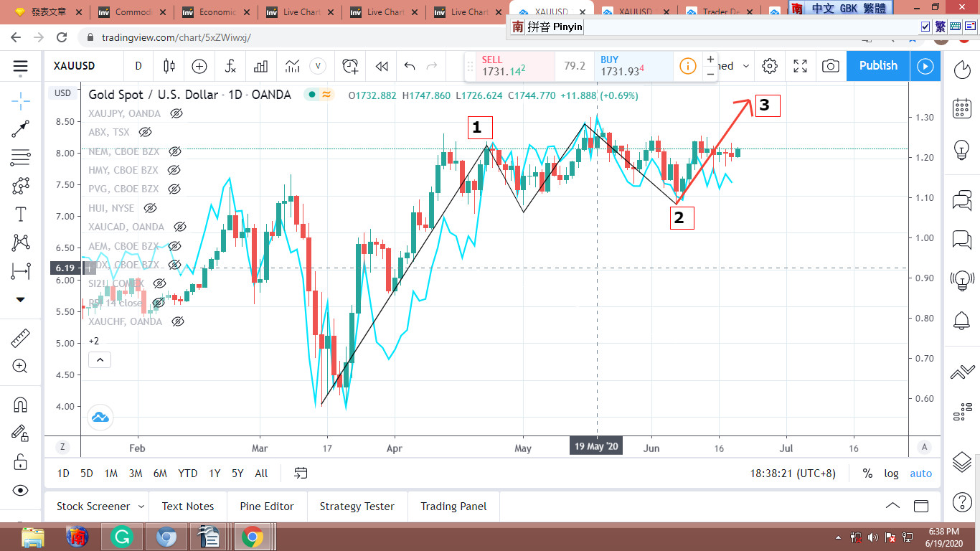Expand the bottom panel upward
The height and width of the screenshot is (551, 980).
click(892, 506)
